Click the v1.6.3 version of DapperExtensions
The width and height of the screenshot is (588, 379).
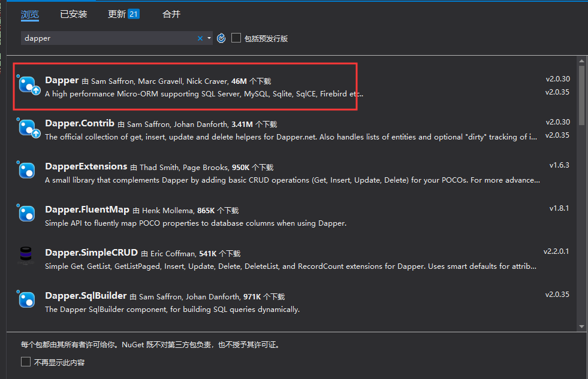(559, 165)
